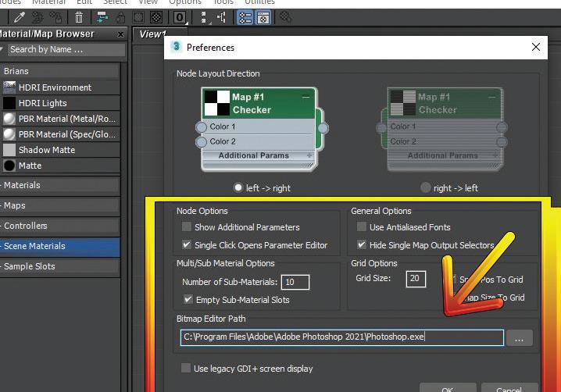Toggle Show Background in Preview icon

[x=156, y=17]
